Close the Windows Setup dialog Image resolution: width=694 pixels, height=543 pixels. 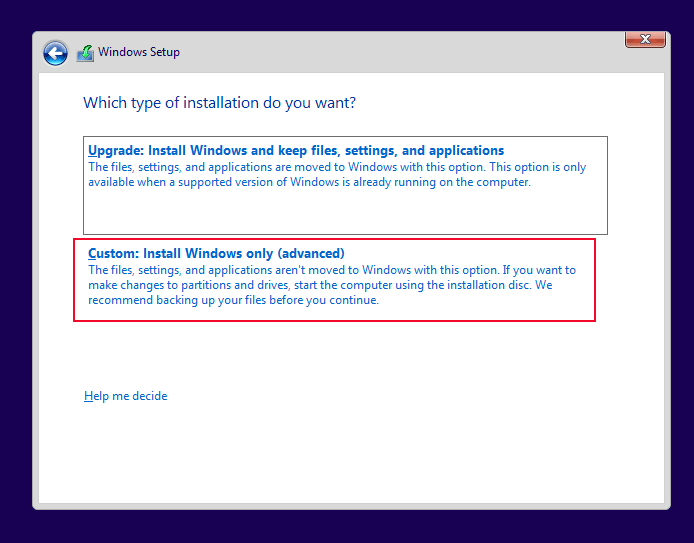(x=645, y=39)
